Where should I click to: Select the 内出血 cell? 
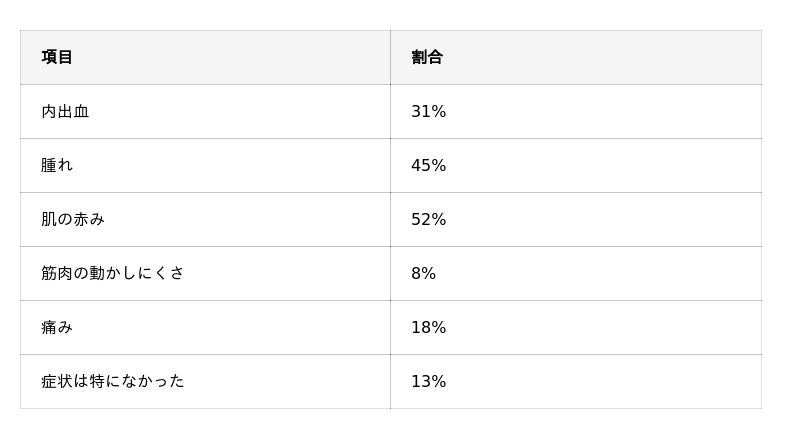point(65,112)
